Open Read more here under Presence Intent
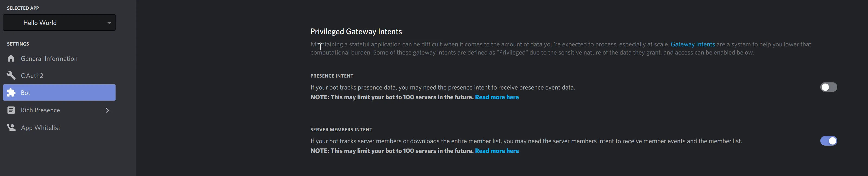868x176 pixels. 497,97
